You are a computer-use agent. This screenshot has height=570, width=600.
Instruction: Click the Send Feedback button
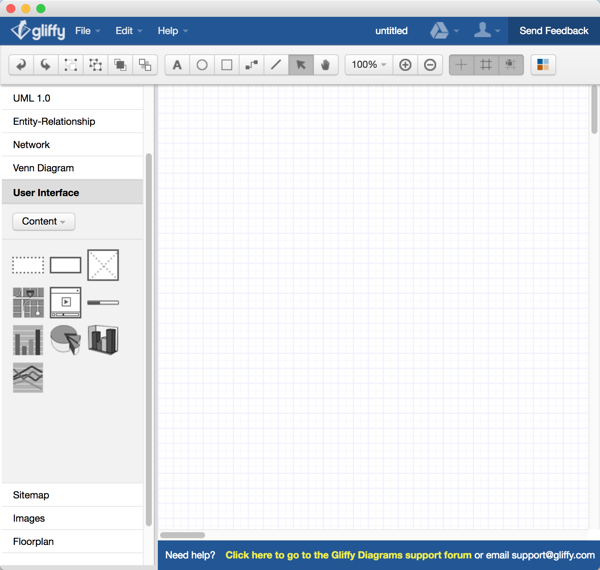[554, 31]
